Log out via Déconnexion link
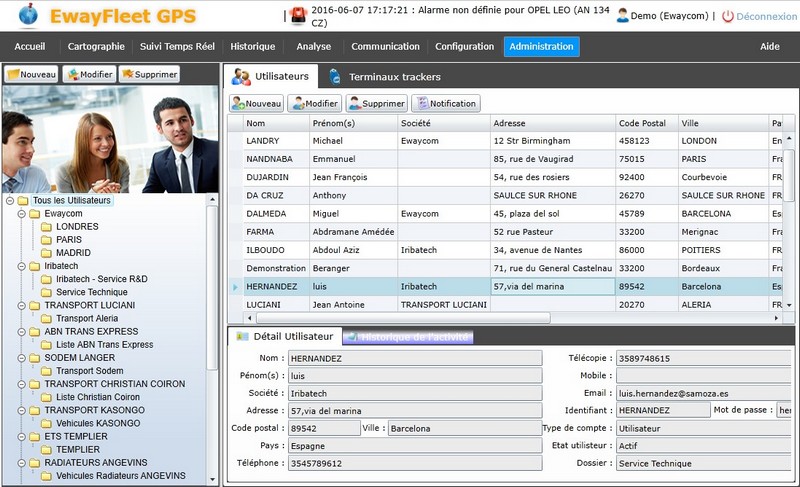This screenshot has height=487, width=800. (x=766, y=16)
